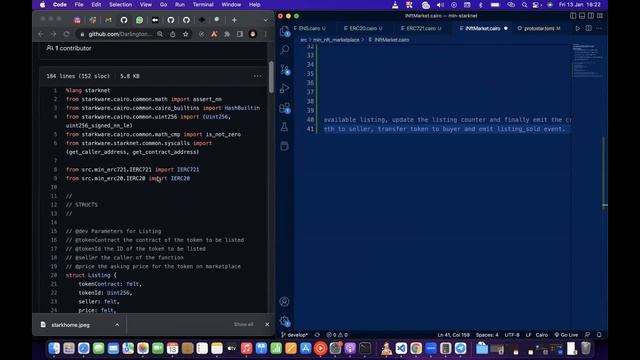
Task: Switch to the protostar.toml tab
Action: tap(539, 28)
